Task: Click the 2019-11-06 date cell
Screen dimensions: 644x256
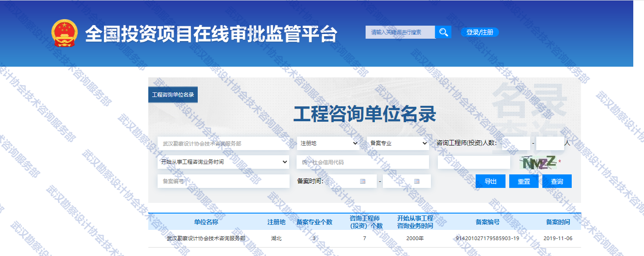Action: pyautogui.click(x=558, y=238)
